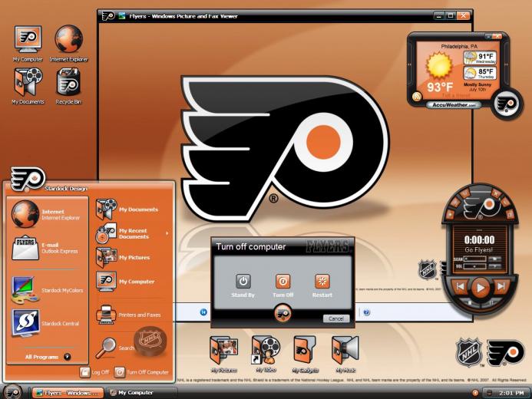Screen dimensions: 532x399
Task: Open My Video shortcut in the dock
Action: [x=266, y=354]
